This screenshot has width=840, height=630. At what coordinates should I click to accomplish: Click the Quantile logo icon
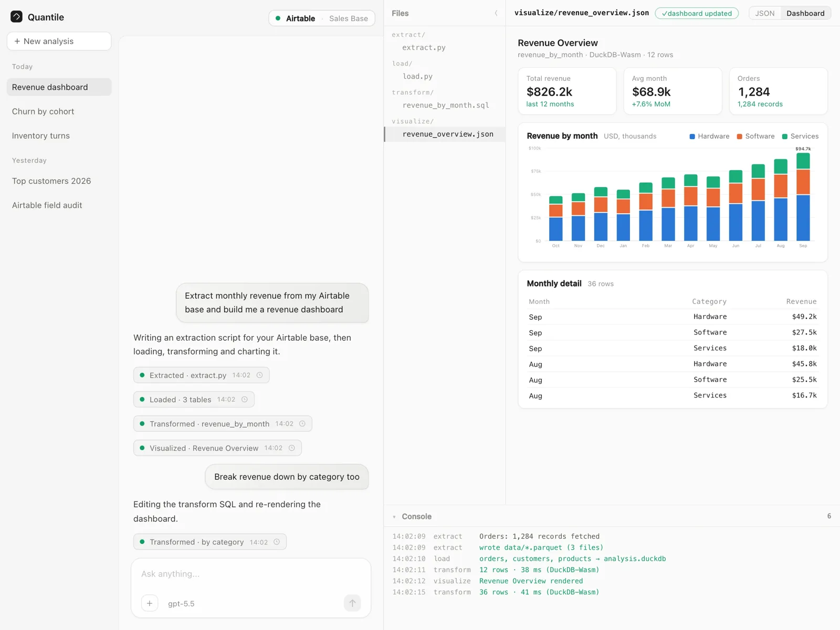point(16,17)
